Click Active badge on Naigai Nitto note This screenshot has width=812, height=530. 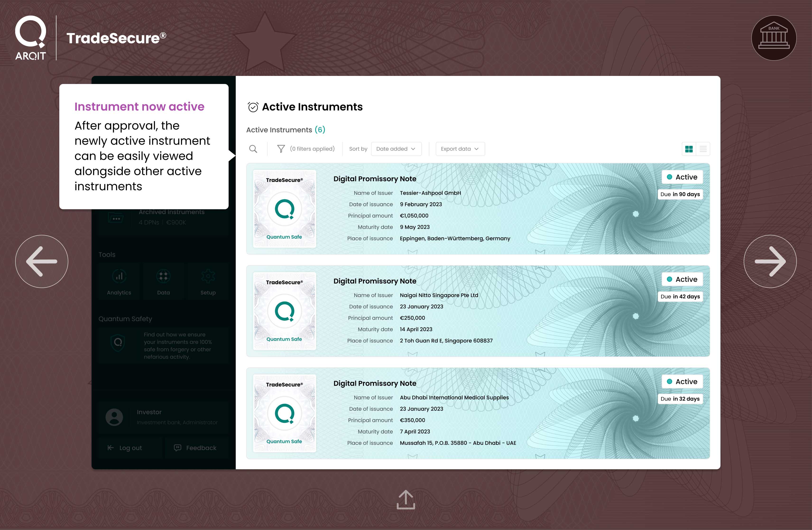click(682, 279)
